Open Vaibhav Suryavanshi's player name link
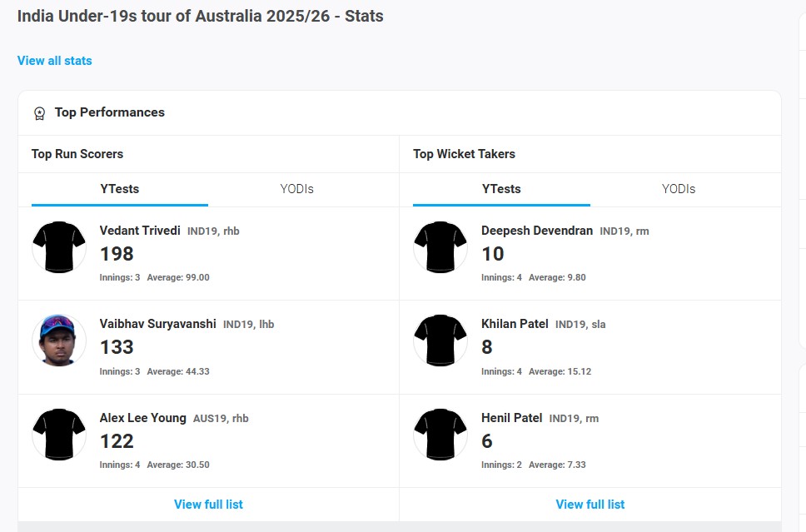 click(x=157, y=324)
